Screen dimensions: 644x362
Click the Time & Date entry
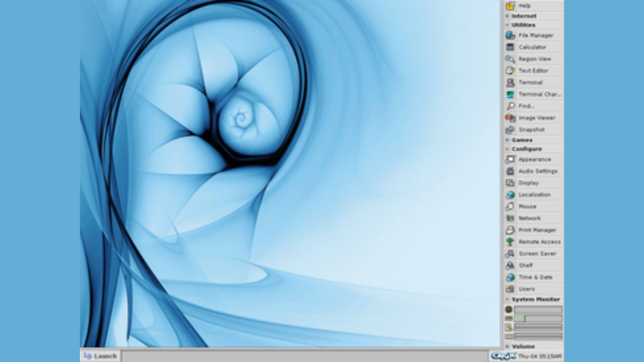tap(535, 277)
